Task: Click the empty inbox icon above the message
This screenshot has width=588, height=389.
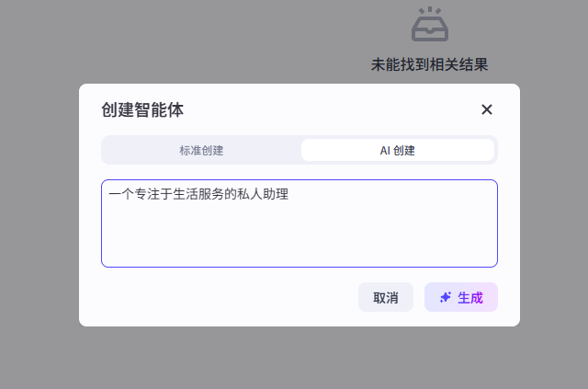Action: (x=430, y=26)
